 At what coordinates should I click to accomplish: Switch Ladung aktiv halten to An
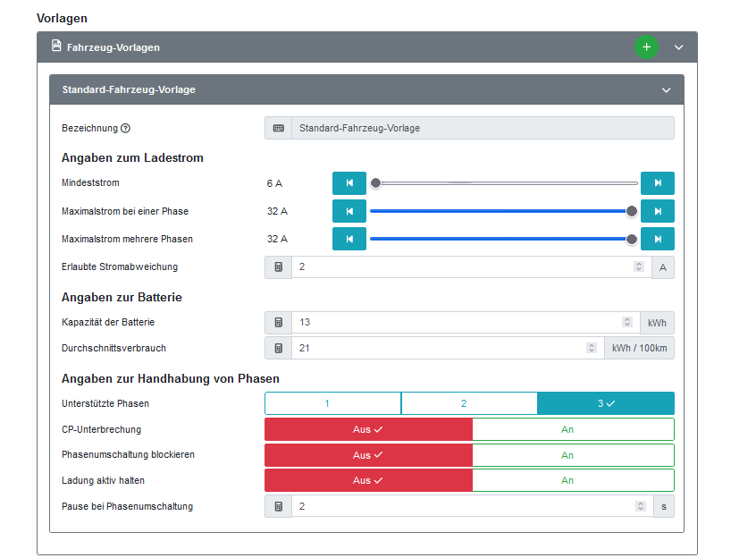pyautogui.click(x=573, y=480)
